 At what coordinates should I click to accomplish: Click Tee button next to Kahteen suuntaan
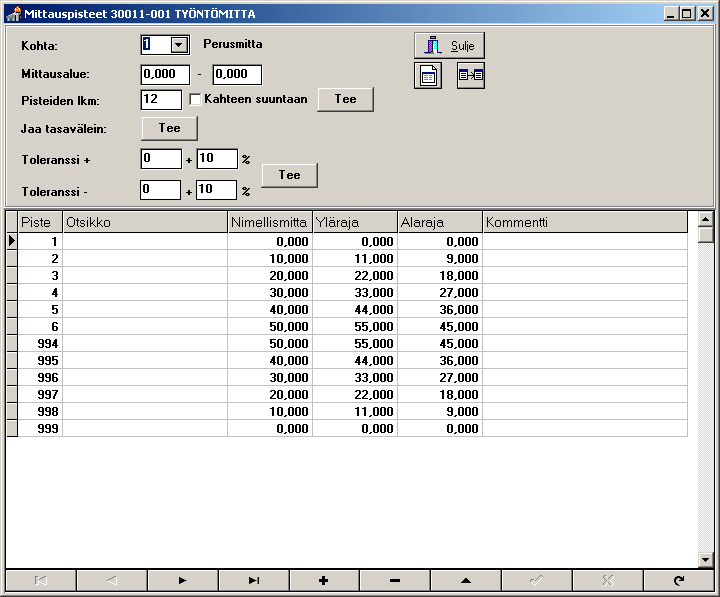point(345,99)
